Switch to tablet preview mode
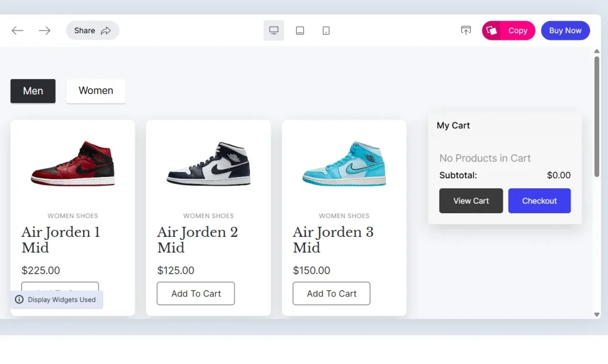 pos(300,30)
